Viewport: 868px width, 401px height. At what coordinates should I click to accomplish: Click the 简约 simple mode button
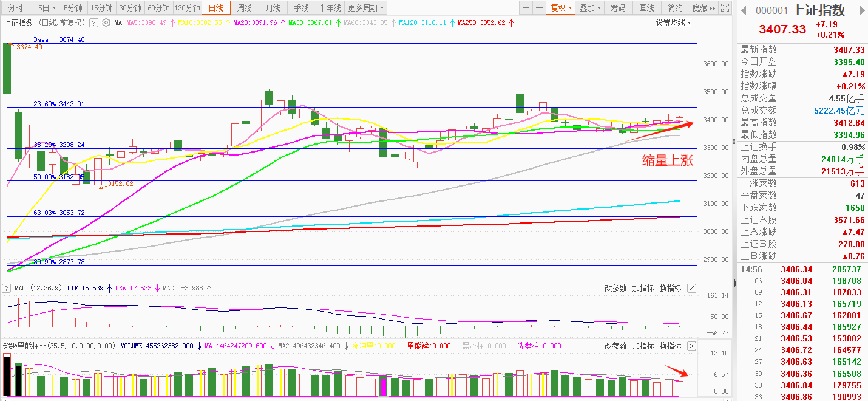[x=675, y=8]
